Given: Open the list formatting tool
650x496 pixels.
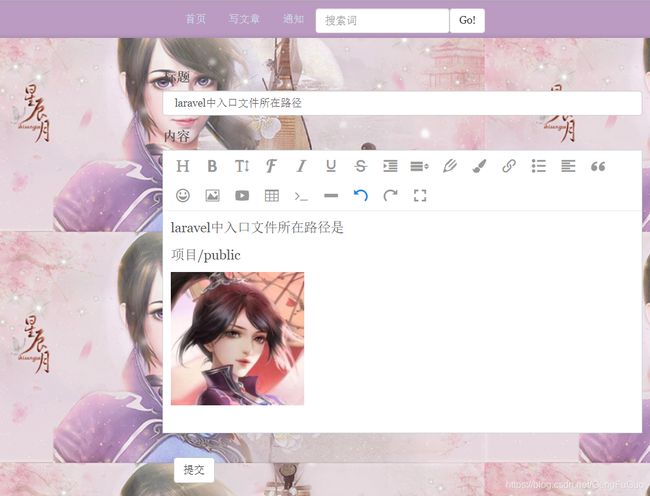Looking at the screenshot, I should click(538, 166).
